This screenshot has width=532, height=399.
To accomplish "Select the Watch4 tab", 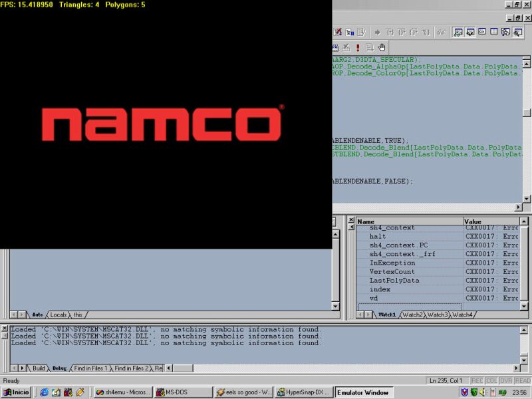I will [462, 315].
